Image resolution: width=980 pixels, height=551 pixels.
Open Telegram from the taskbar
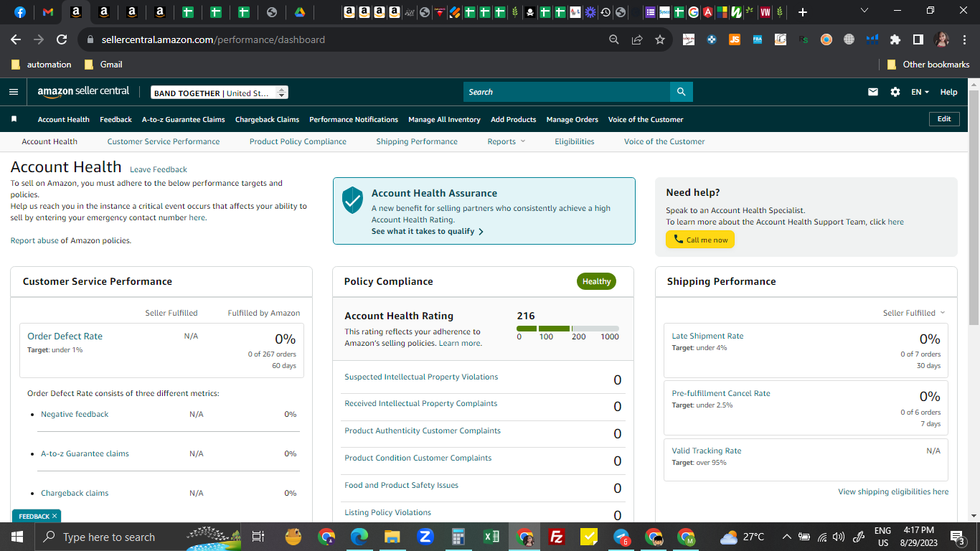(621, 537)
